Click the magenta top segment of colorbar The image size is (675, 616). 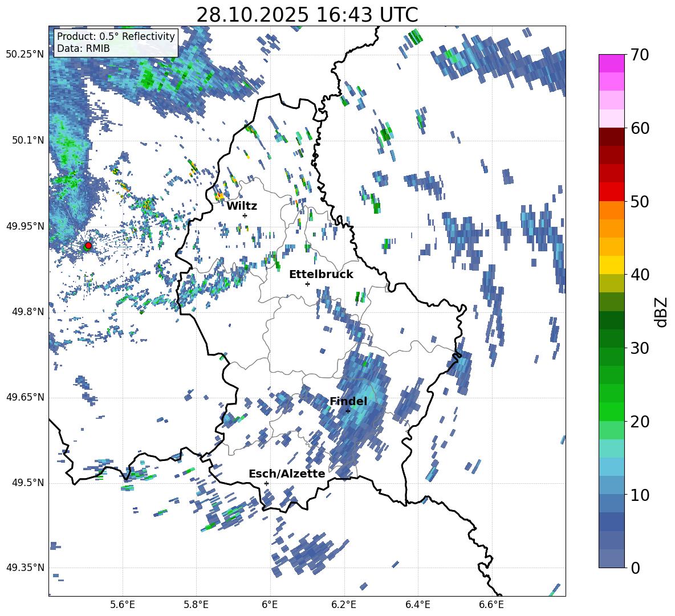611,63
